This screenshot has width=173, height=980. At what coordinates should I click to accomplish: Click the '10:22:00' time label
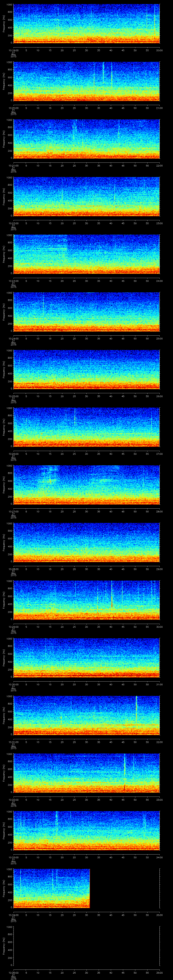13,223
